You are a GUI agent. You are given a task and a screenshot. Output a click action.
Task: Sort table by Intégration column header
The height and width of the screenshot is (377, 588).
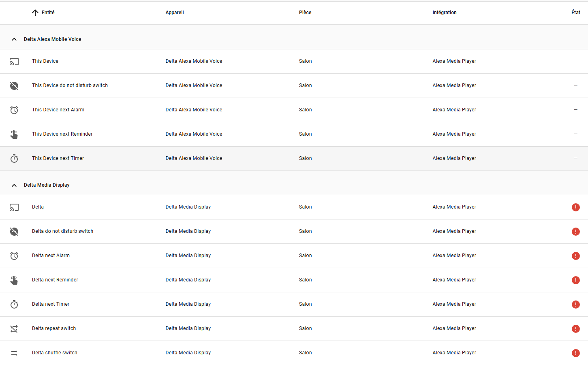point(444,13)
